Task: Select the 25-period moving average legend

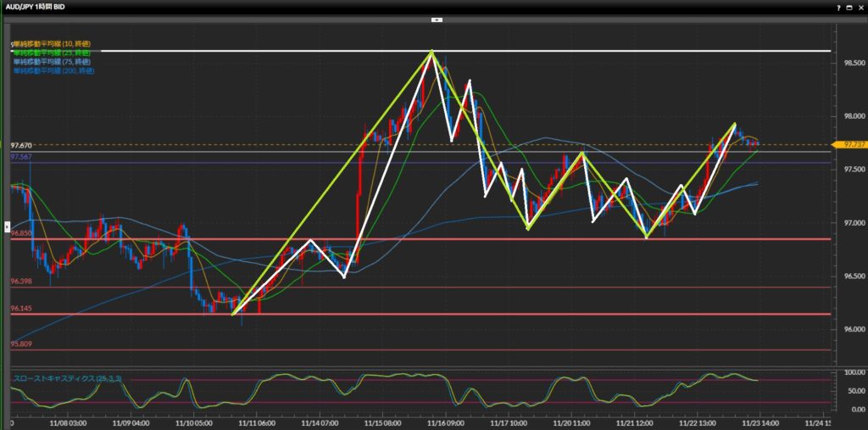Action: tap(51, 53)
